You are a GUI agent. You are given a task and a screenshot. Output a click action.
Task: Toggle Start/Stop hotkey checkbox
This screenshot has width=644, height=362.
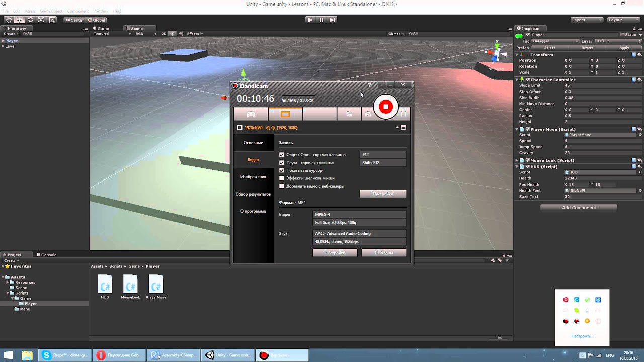pyautogui.click(x=282, y=155)
